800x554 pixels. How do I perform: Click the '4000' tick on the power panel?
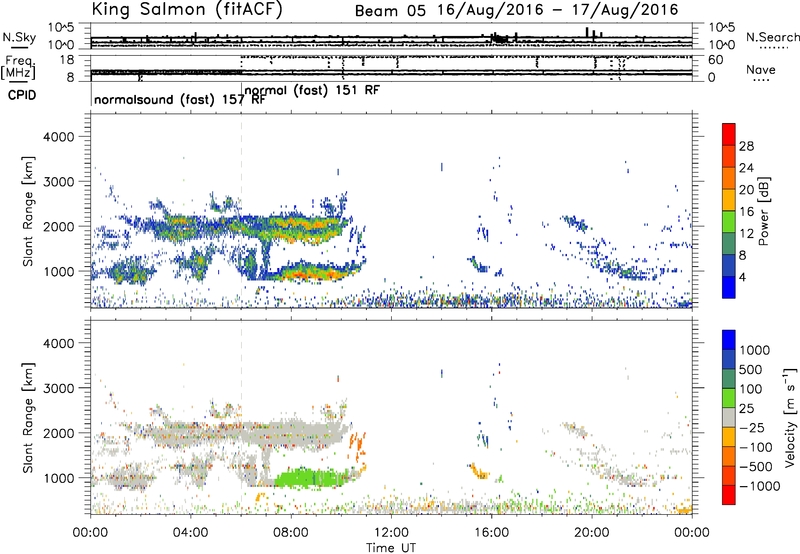pos(58,137)
